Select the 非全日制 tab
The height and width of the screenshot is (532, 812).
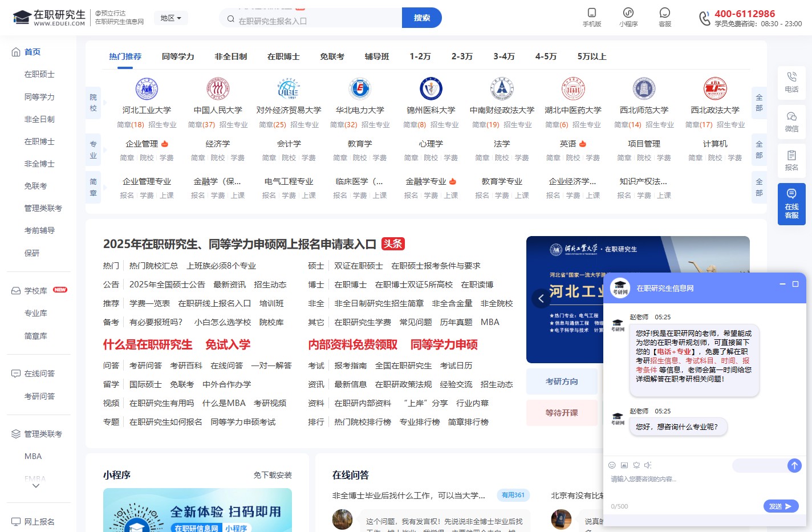[x=231, y=56]
